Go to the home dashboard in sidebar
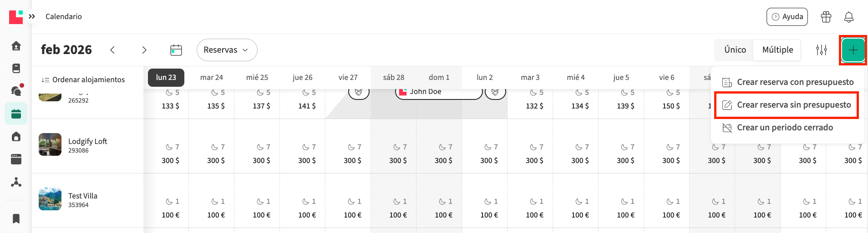The width and height of the screenshot is (868, 233). 16,46
